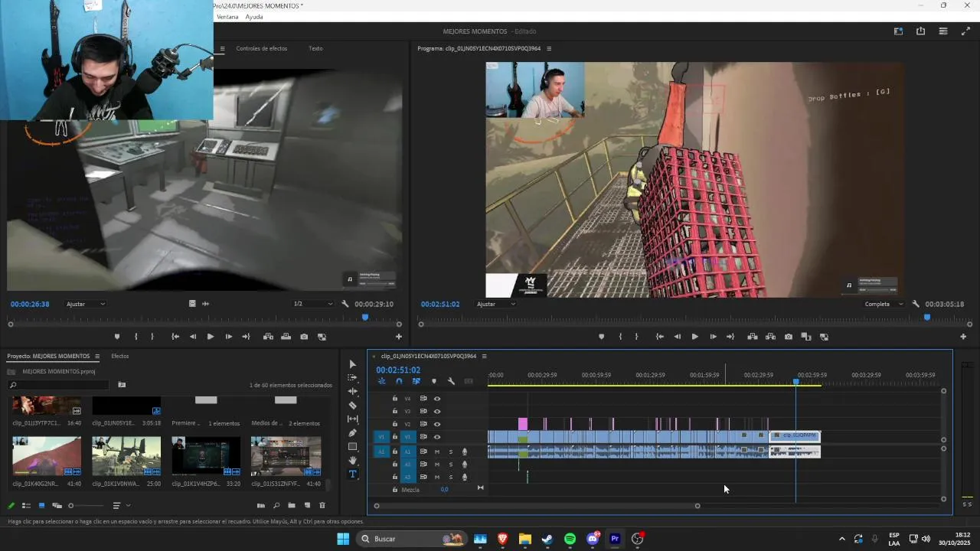The image size is (980, 551).
Task: Select the Selection tool arrow
Action: tap(353, 364)
